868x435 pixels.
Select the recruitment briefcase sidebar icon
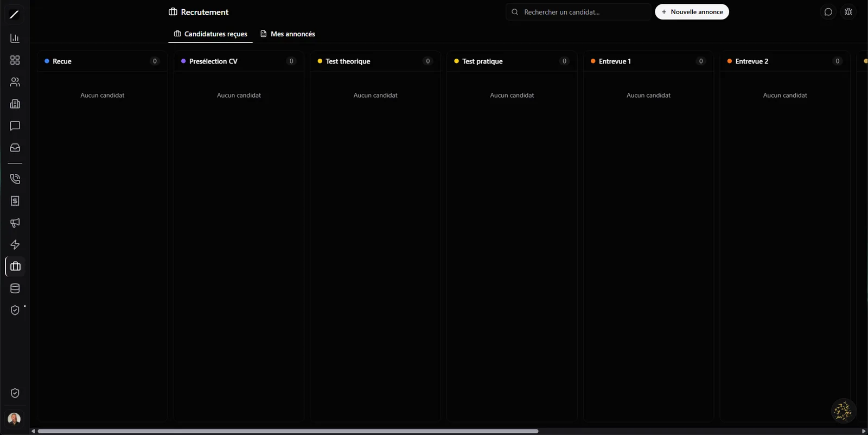coord(15,267)
